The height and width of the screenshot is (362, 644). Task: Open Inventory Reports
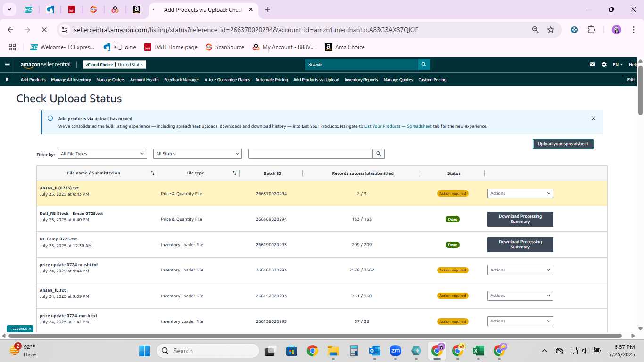[361, 80]
